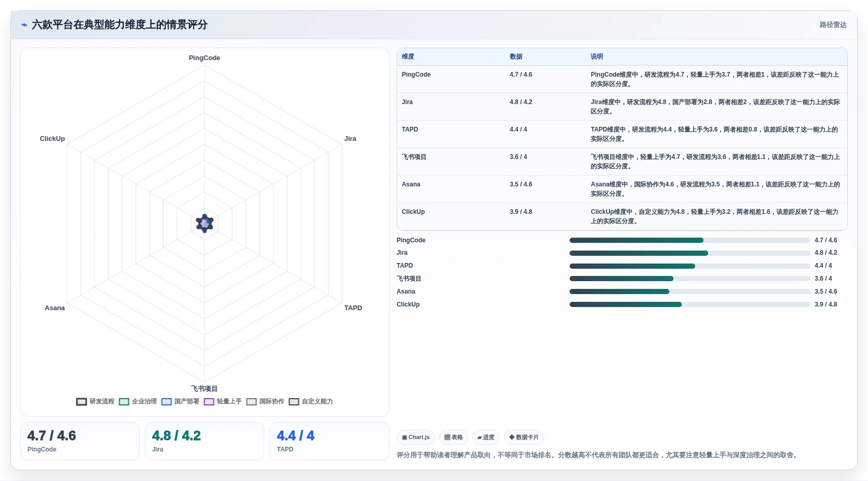Click the ClickUp axis label on radar
This screenshot has width=868, height=481.
click(x=52, y=139)
